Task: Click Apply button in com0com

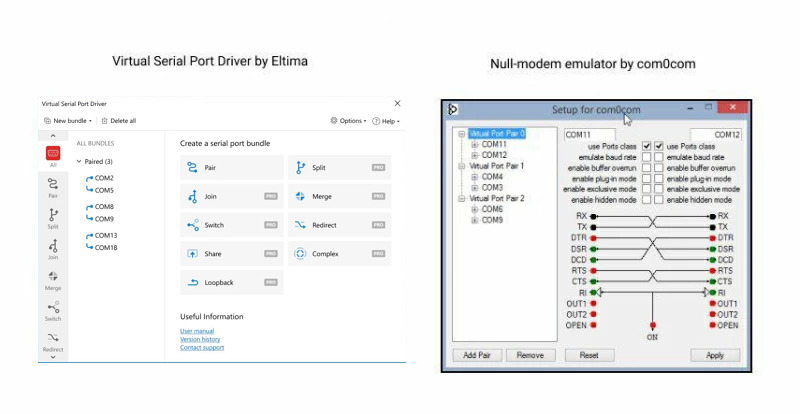Action: 715,355
